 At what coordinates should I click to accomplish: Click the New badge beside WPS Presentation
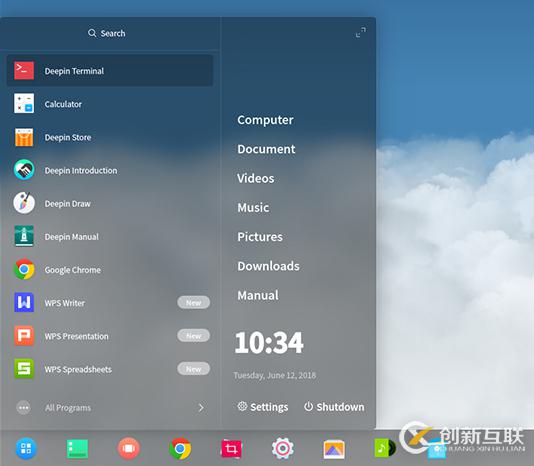pos(193,336)
